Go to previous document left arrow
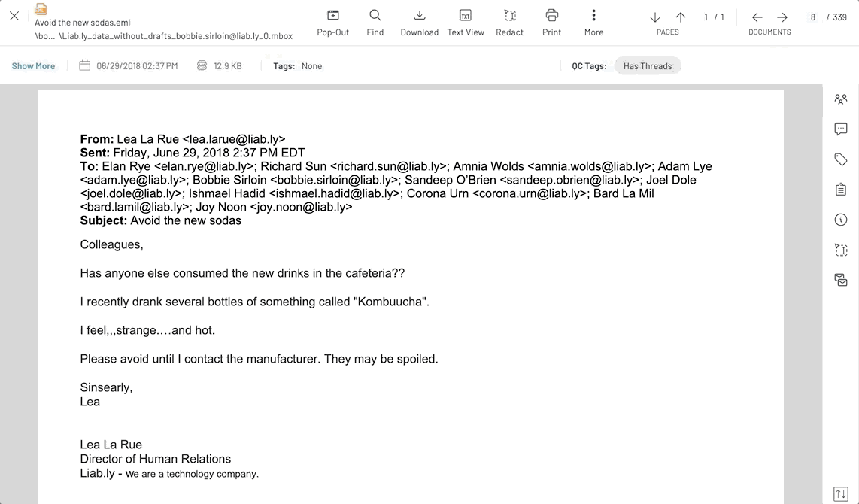This screenshot has width=859, height=504. (x=757, y=17)
